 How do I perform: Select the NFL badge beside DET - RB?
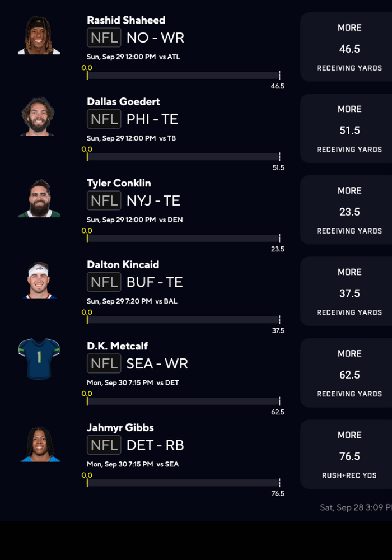click(x=104, y=445)
